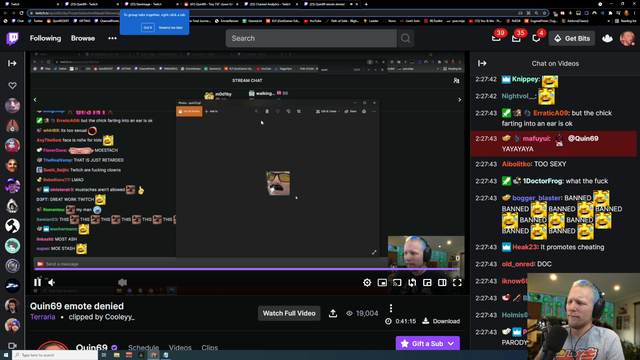Switch to the Clips tab
Viewport: 640px width, 360px height.
209,348
